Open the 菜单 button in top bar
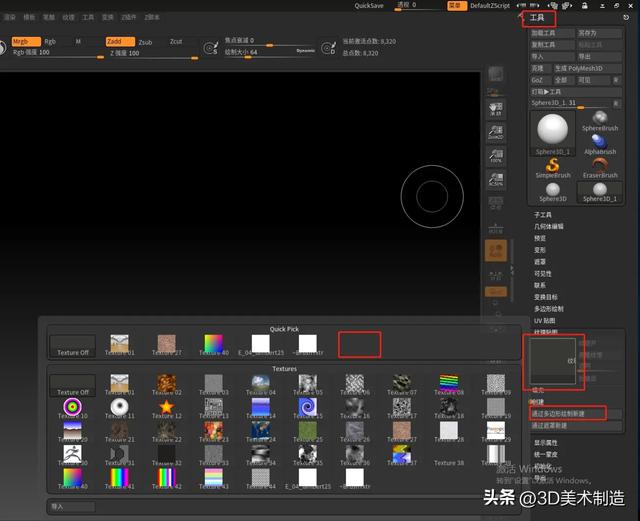 pyautogui.click(x=455, y=6)
